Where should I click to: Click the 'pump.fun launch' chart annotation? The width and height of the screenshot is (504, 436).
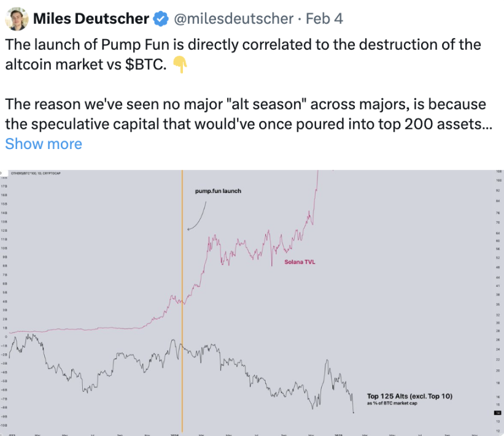pos(218,191)
